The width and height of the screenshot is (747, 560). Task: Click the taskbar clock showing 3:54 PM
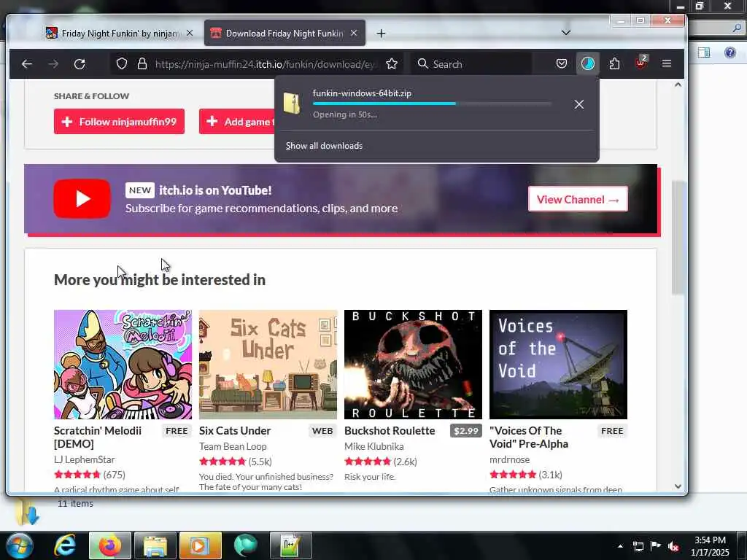(710, 546)
